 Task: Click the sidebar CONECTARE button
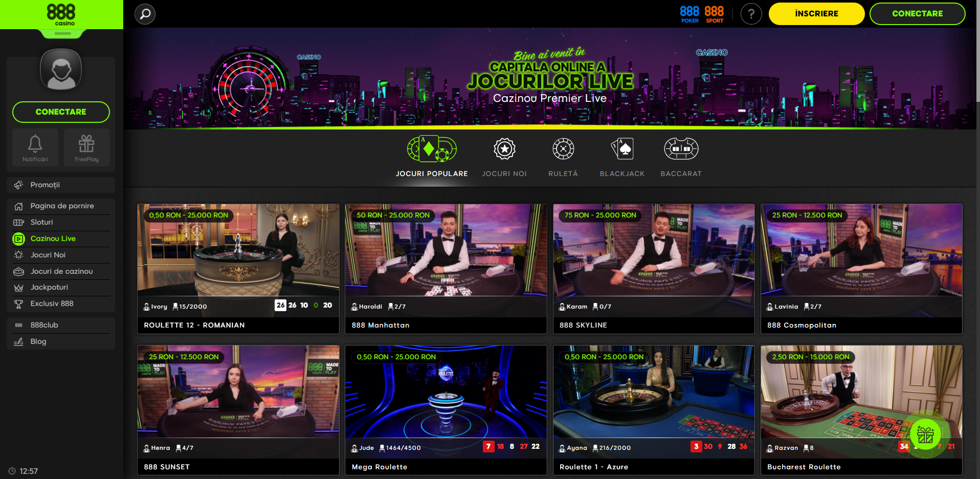61,112
